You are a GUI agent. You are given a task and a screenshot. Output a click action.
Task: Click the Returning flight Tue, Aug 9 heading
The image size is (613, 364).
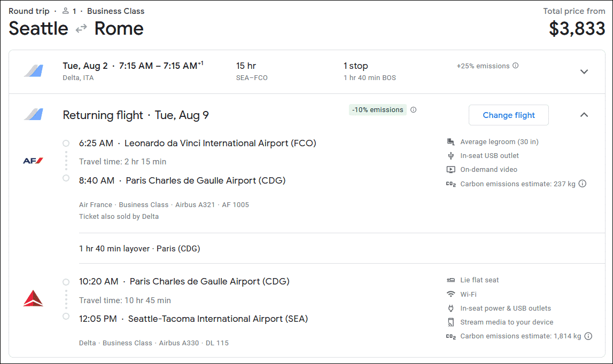(136, 115)
